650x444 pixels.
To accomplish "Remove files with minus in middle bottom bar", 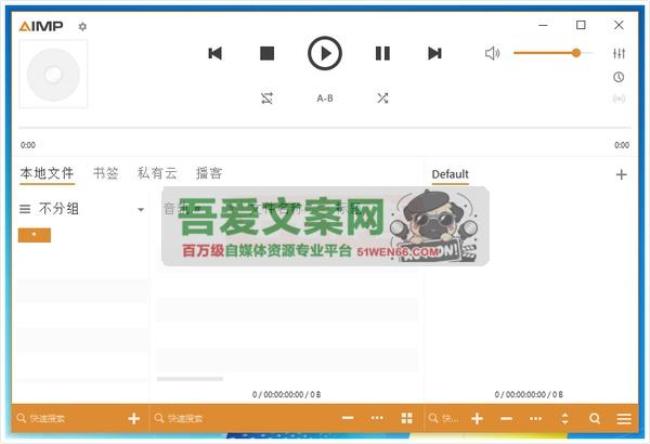I will (x=348, y=418).
